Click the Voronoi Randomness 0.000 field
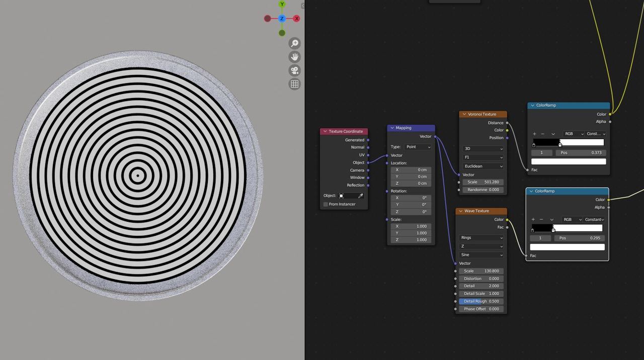 (x=483, y=190)
